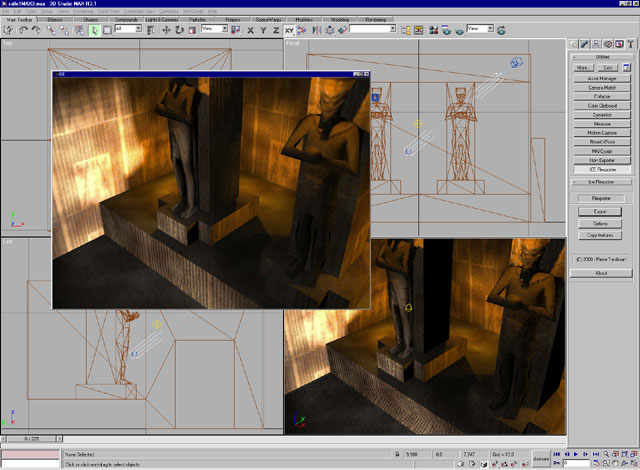Click the About button in Ice Reporter
This screenshot has height=470, width=640.
(x=601, y=273)
